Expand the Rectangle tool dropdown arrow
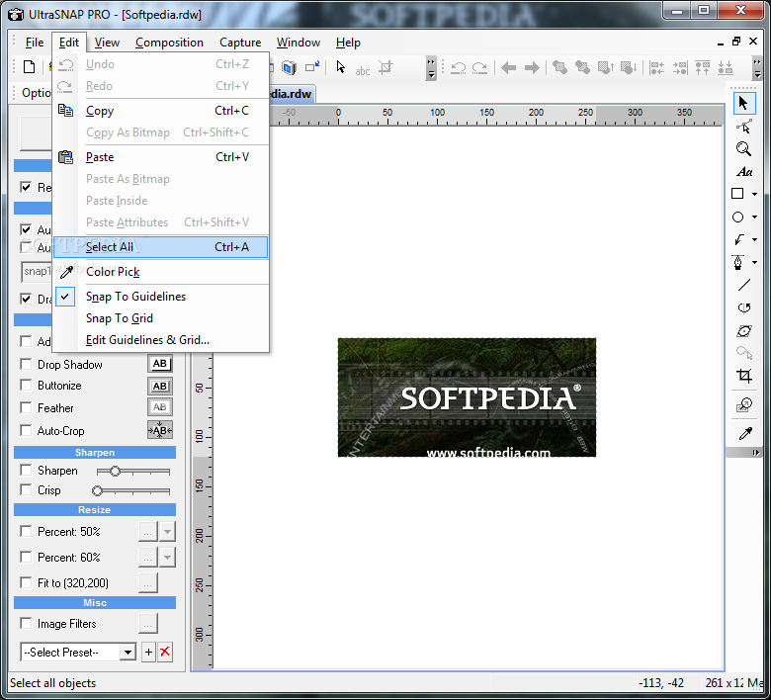Viewport: 771px width, 700px height. tap(754, 195)
